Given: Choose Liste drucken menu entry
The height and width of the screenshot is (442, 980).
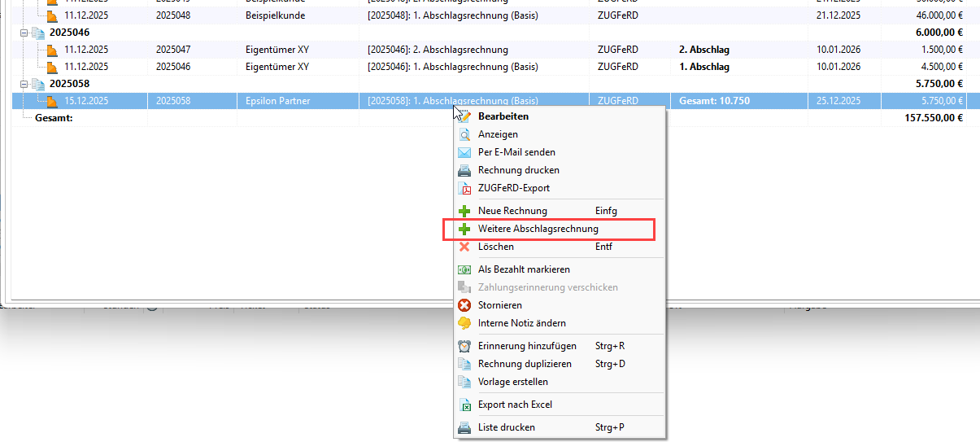Looking at the screenshot, I should click(x=506, y=427).
